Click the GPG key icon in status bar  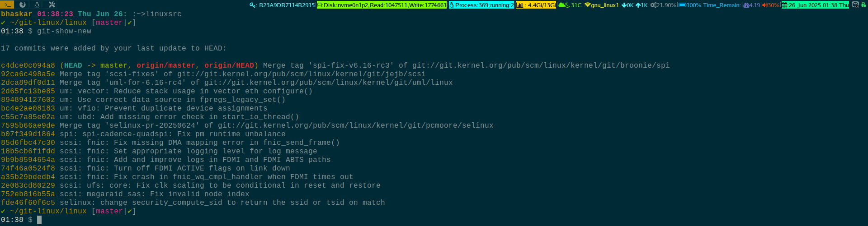(253, 5)
